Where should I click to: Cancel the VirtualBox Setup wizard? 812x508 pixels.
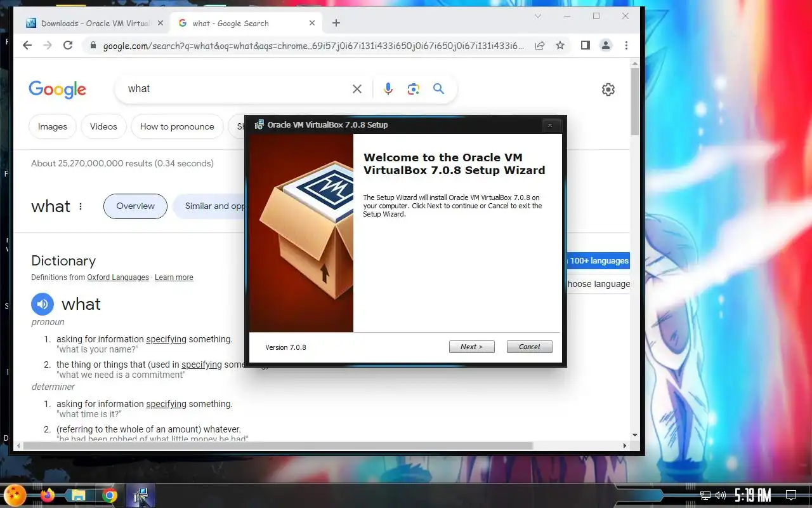(x=529, y=347)
